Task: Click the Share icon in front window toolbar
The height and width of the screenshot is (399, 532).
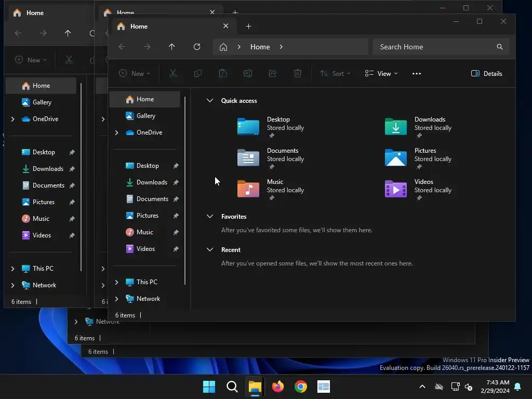Action: (x=273, y=73)
